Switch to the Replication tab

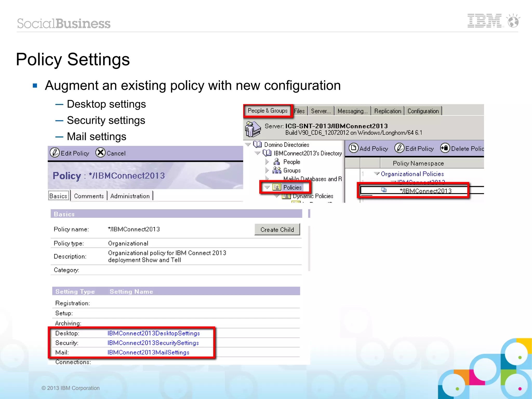[x=388, y=111]
